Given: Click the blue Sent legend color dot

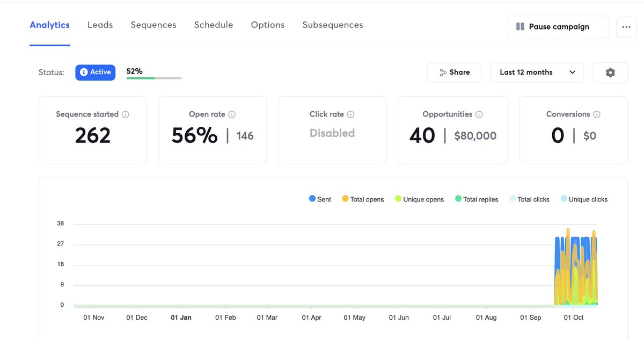Looking at the screenshot, I should [x=312, y=199].
